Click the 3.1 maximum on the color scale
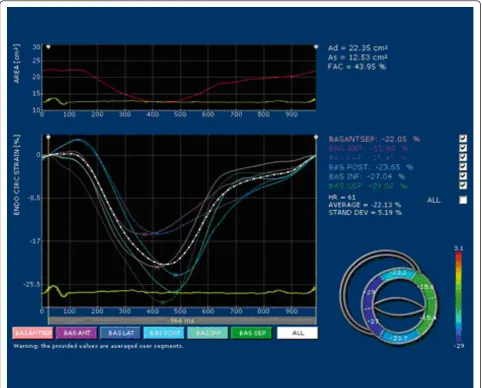Viewport: 482px width, 388px height. 459,248
